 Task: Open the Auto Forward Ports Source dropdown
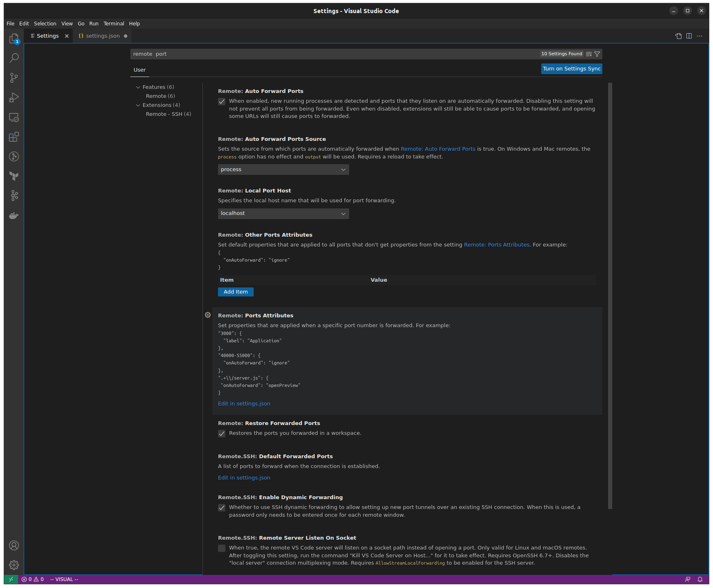pos(283,169)
